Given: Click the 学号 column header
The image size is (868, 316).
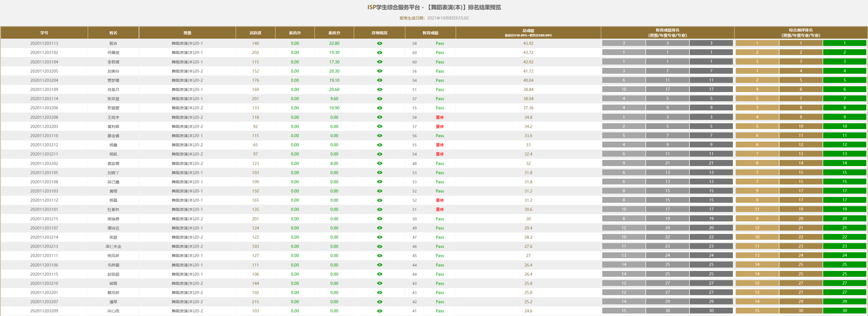Looking at the screenshot, I should coord(44,33).
